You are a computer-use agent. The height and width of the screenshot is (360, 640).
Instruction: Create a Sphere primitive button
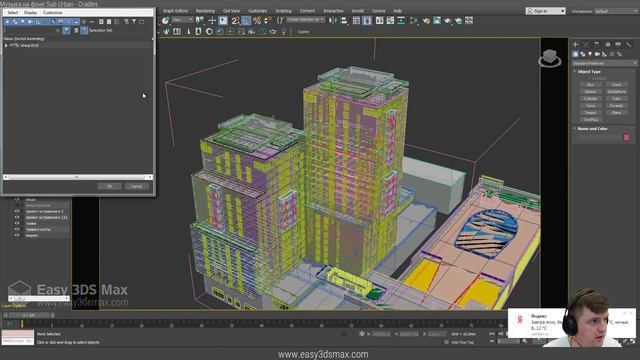(590, 92)
